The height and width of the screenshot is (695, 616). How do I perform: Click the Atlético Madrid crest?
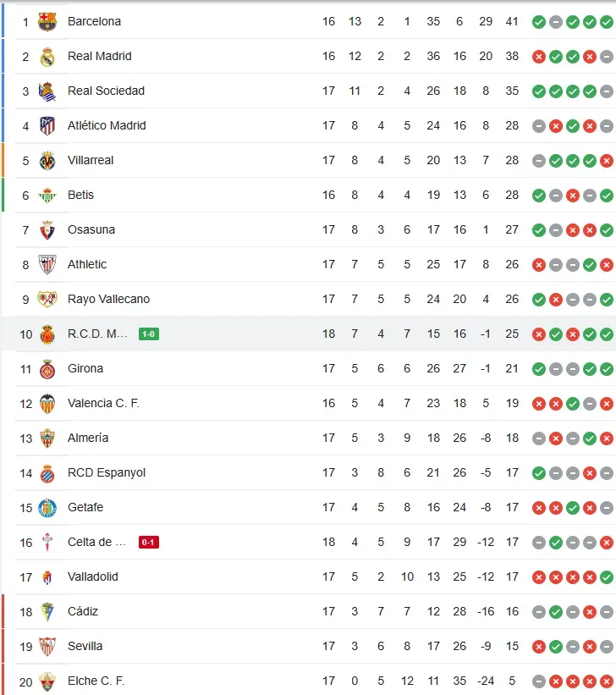point(47,126)
